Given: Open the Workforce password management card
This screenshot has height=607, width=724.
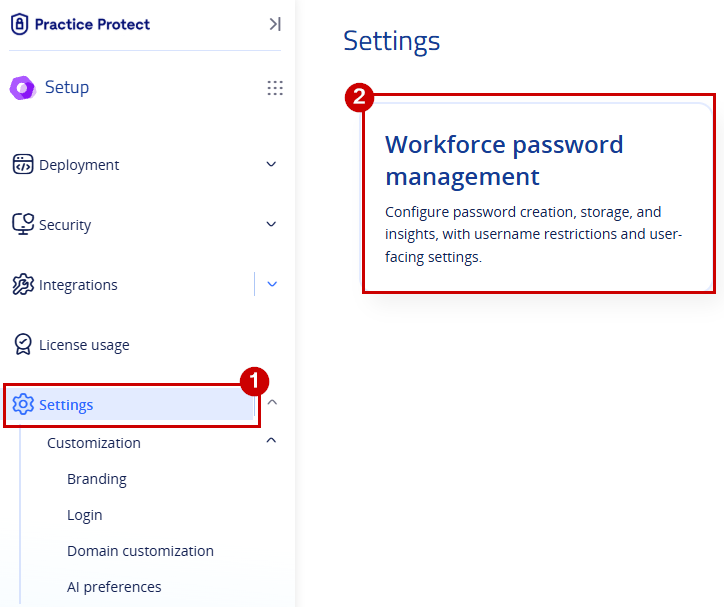Looking at the screenshot, I should [536, 196].
